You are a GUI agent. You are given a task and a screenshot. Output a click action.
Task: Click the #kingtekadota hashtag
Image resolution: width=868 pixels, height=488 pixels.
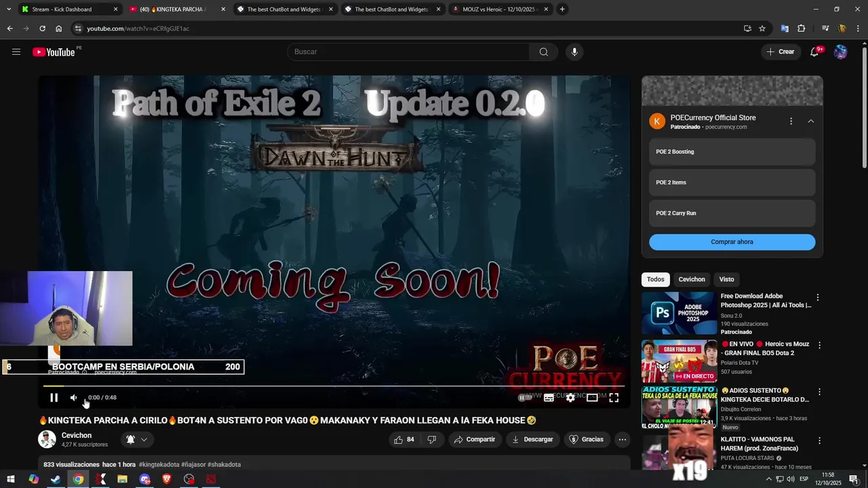tap(159, 465)
